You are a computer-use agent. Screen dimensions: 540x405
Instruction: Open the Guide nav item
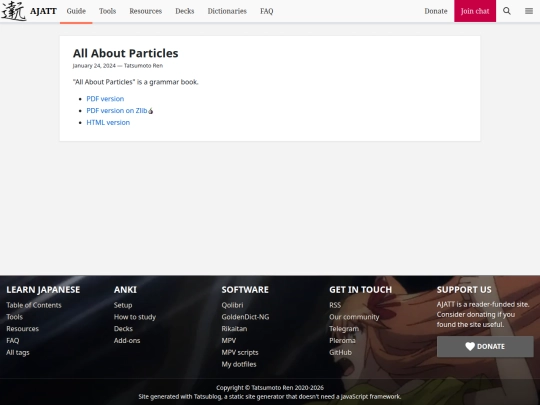tap(76, 11)
